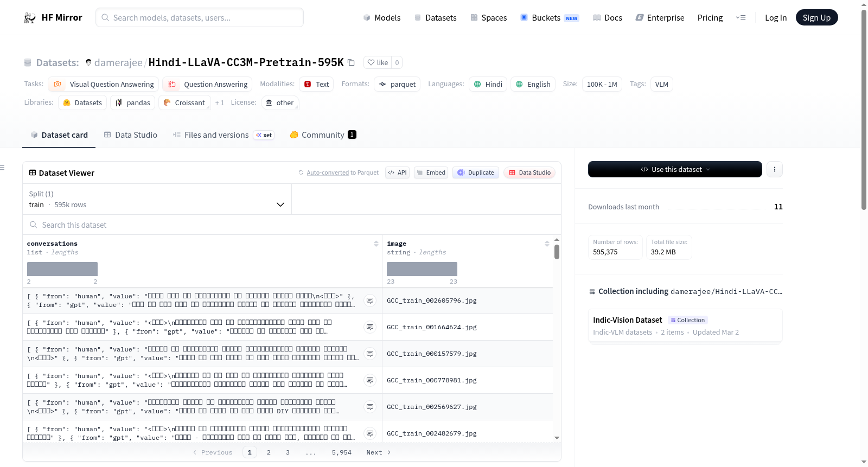Screen dimensions: 868x467
Task: Jump to last page 5,954
Action: (342, 452)
